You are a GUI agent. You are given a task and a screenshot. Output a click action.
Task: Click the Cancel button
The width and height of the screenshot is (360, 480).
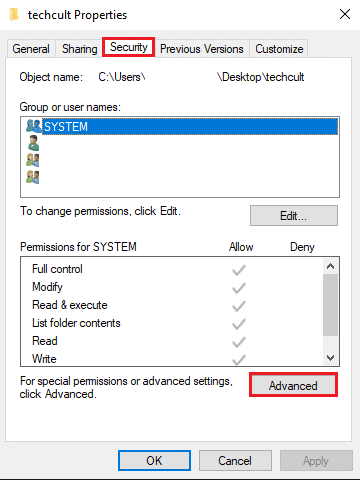tap(235, 461)
